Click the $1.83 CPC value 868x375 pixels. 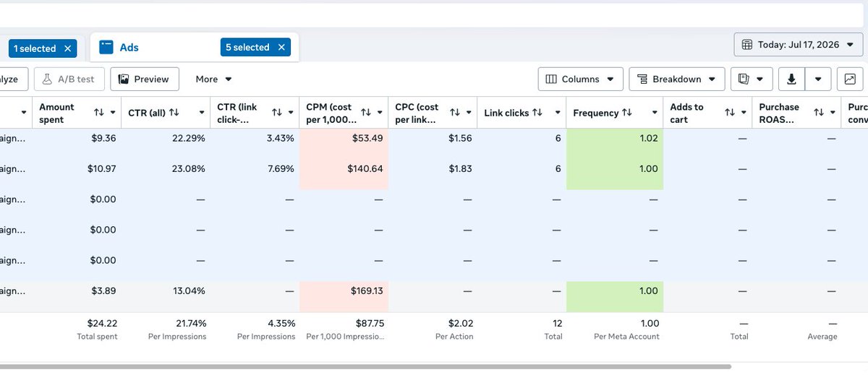point(460,168)
